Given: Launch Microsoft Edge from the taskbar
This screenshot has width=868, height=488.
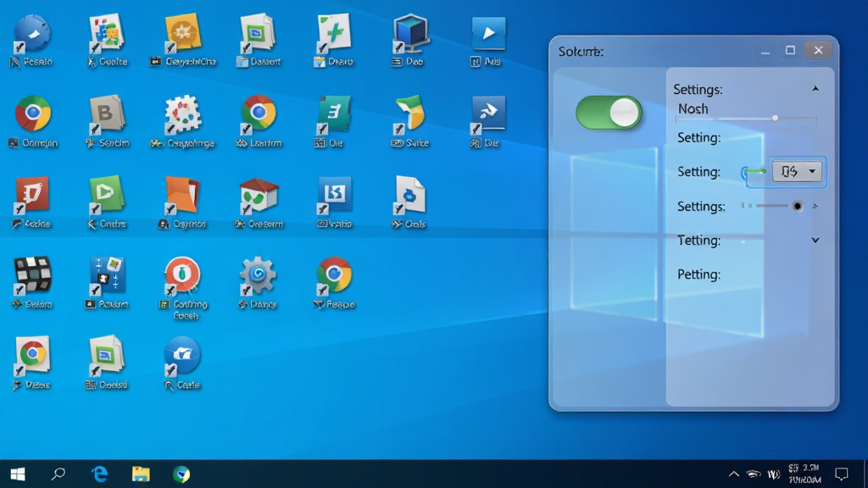Looking at the screenshot, I should (100, 474).
